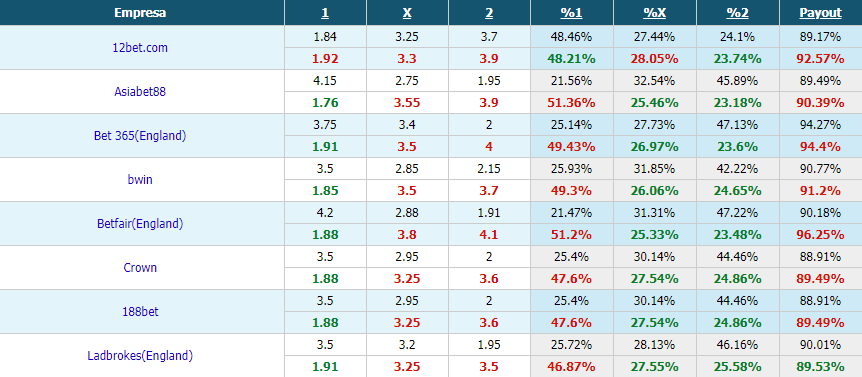Sort by the 2 column header
862x377 pixels.
[489, 13]
